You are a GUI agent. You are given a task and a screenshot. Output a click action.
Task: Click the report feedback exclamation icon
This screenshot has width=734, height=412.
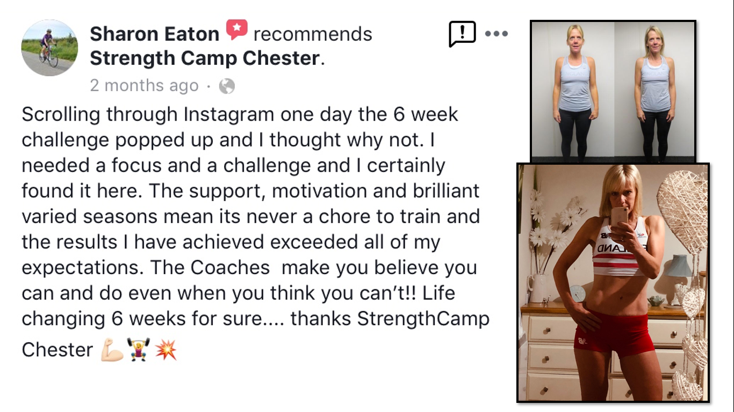pos(462,34)
